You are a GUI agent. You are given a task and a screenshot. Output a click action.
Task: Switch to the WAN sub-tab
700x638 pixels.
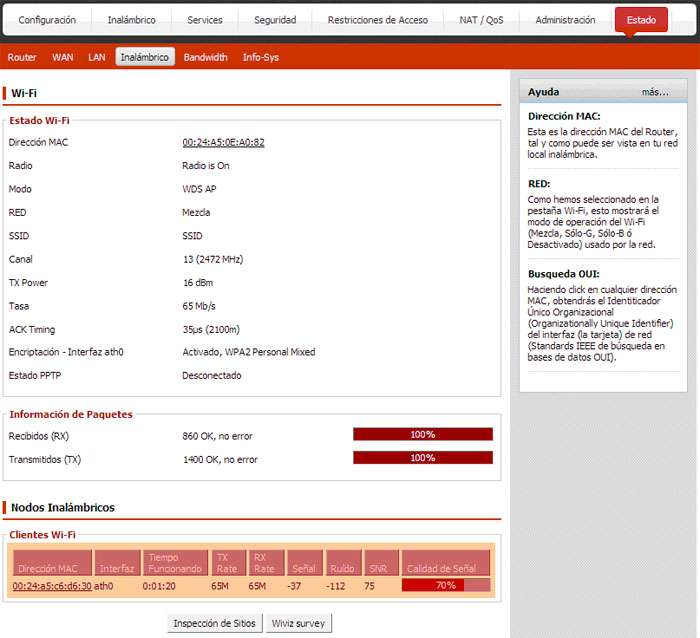[62, 57]
